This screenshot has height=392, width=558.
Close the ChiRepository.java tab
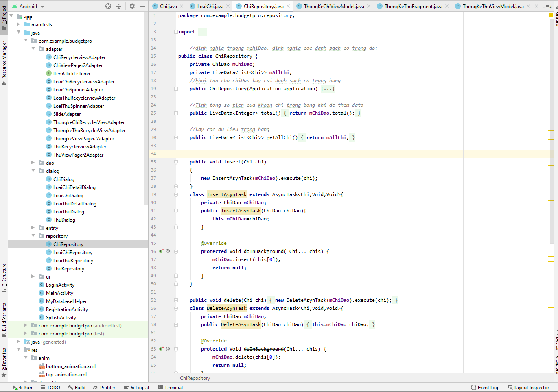[288, 6]
